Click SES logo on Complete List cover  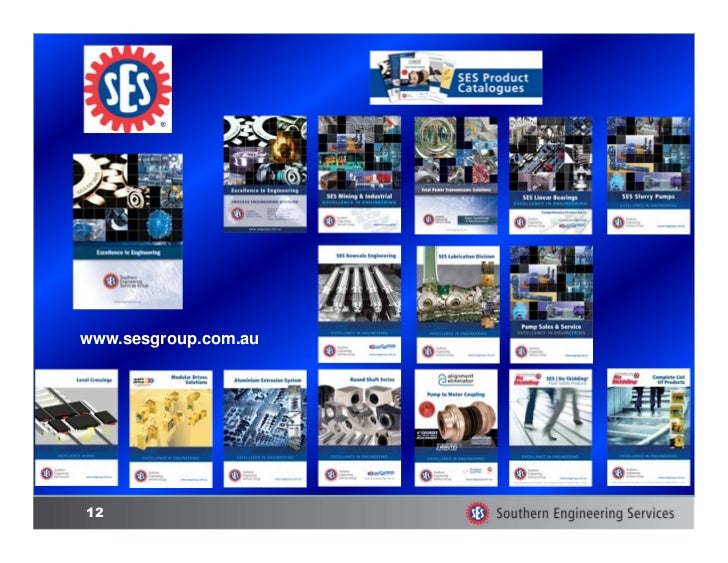(618, 473)
